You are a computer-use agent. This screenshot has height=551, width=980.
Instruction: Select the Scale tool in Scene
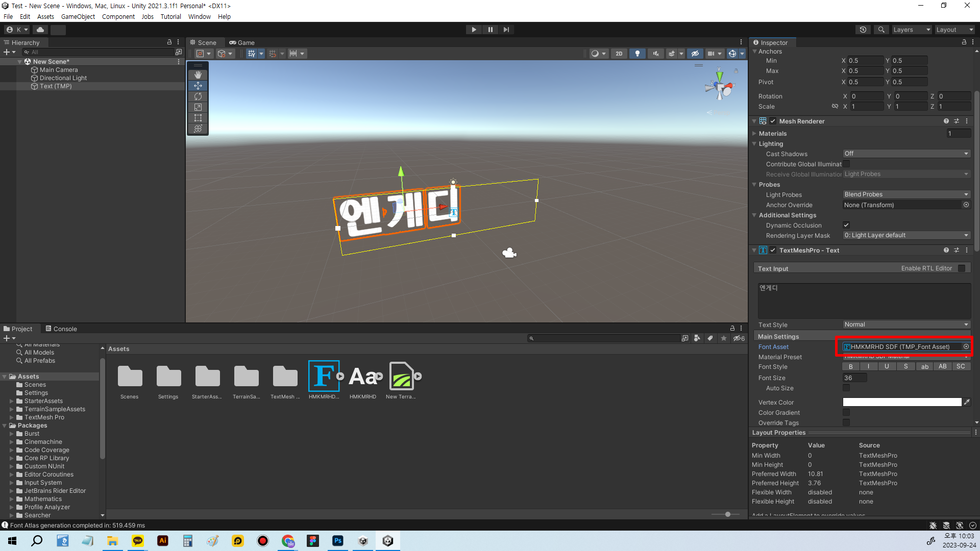198,107
